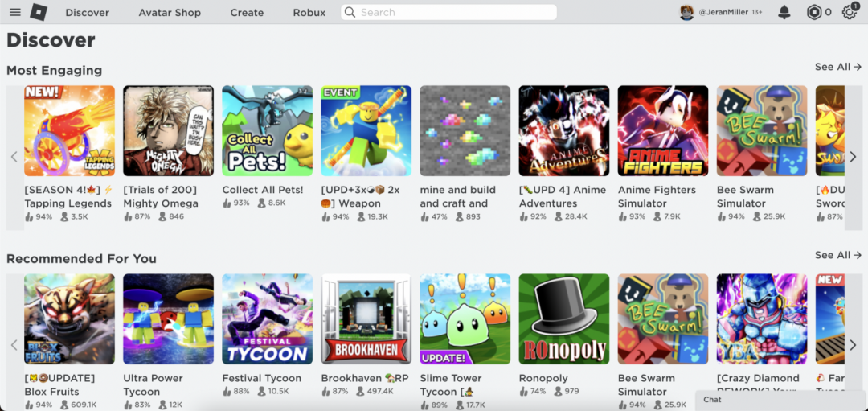The width and height of the screenshot is (868, 411).
Task: Go to the Discover tab
Action: click(x=88, y=12)
